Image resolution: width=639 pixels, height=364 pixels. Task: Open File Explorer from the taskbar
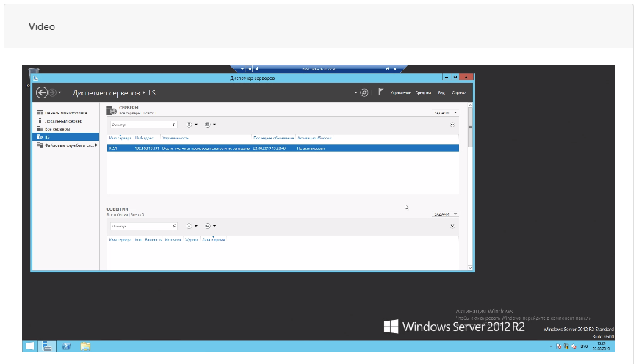click(x=85, y=346)
